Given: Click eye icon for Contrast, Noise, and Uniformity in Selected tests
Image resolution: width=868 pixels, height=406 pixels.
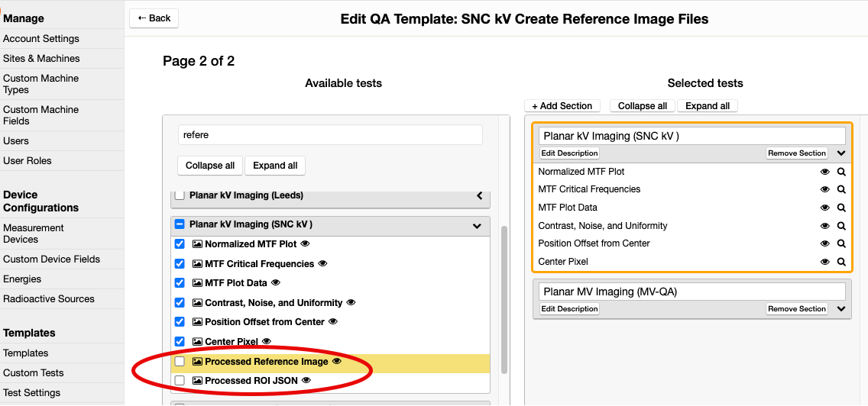Looking at the screenshot, I should coord(824,226).
